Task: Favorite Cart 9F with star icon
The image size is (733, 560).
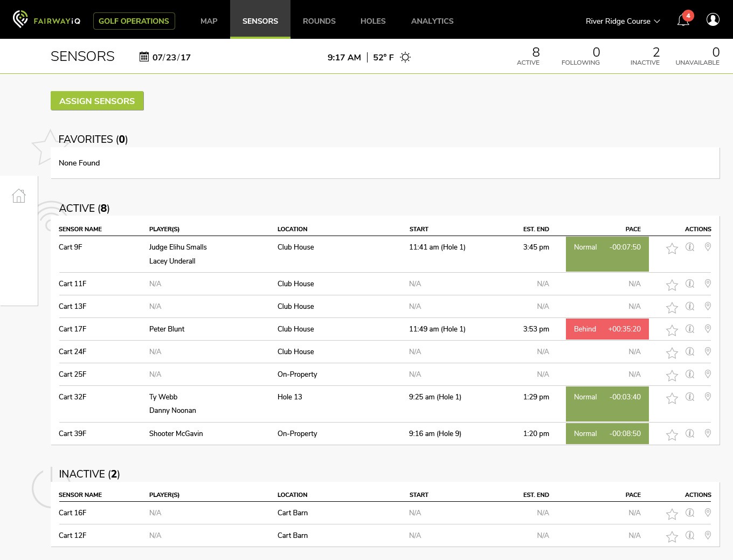Action: click(x=672, y=248)
